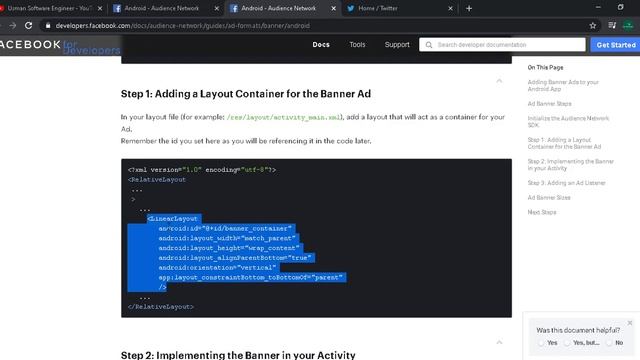The image size is (640, 360).
Task: Collapse the Step 2 section chevron
Action: (x=499, y=342)
